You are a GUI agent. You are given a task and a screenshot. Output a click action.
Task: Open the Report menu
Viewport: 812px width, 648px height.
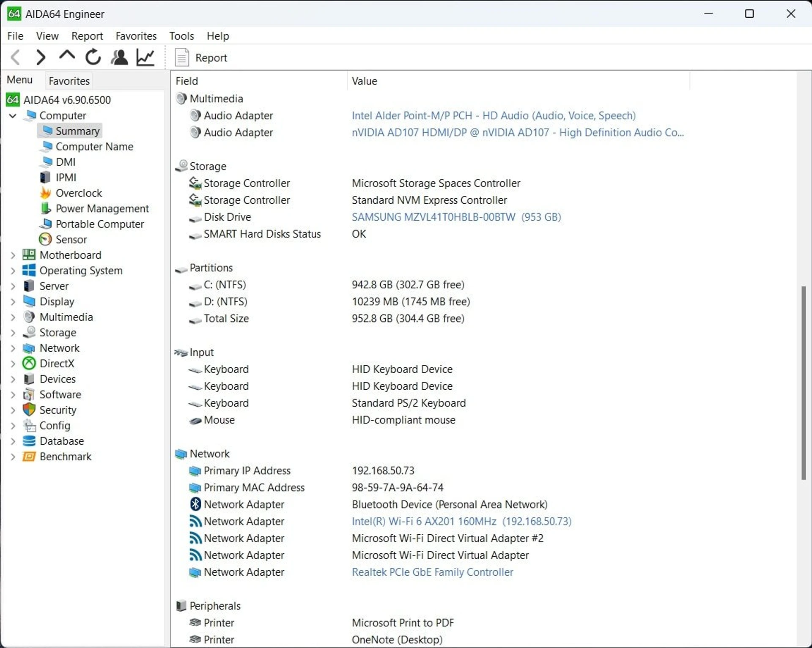[x=87, y=36]
